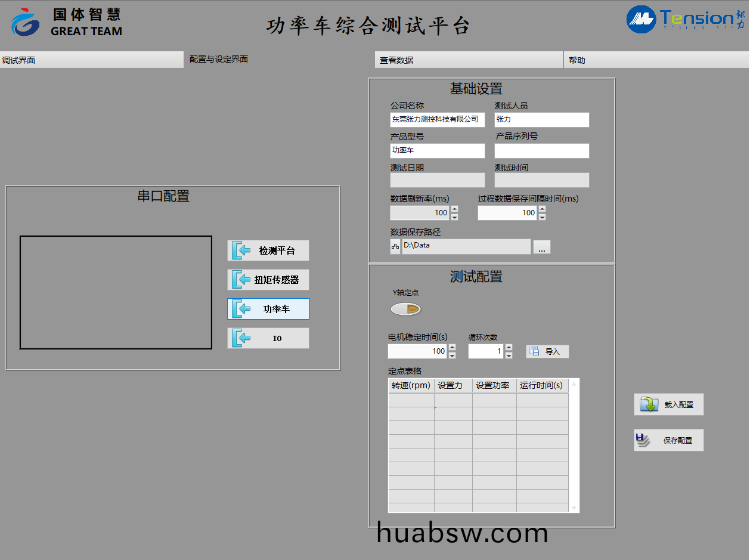Increase 数据刷新率 with up arrow
This screenshot has height=560, width=750.
click(x=454, y=209)
